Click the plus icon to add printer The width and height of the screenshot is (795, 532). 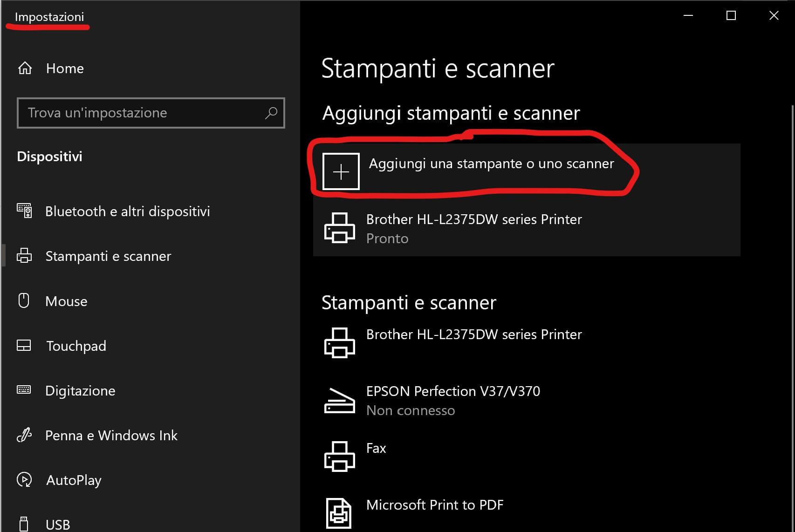341,171
